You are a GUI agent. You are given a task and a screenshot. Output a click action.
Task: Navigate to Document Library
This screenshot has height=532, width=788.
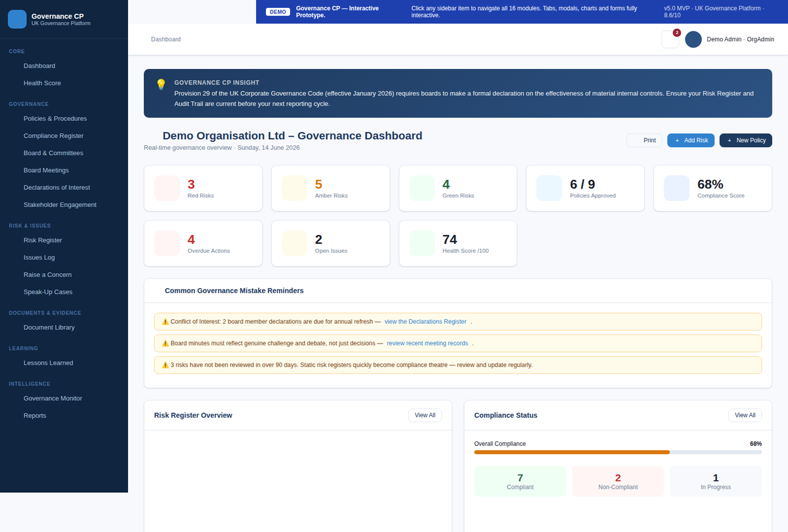[64, 327]
